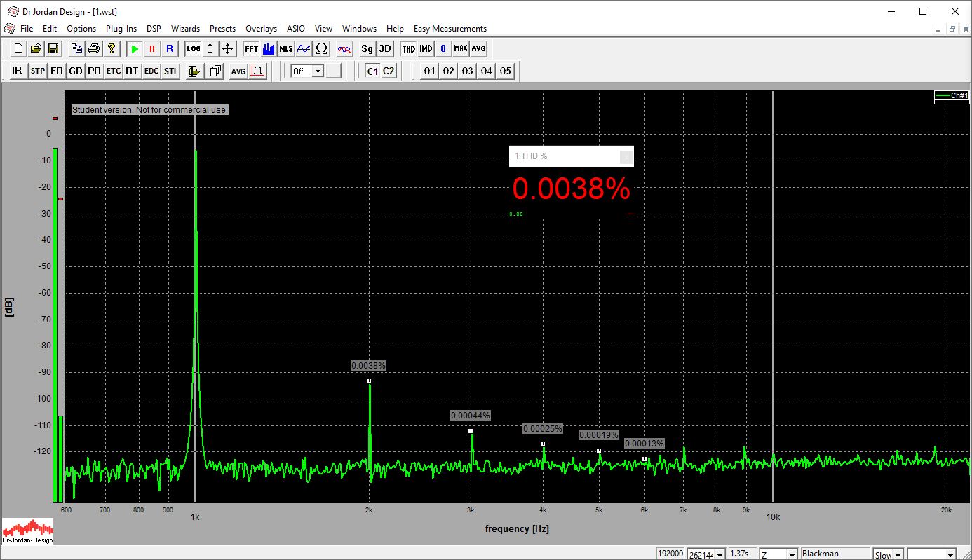Select overlay slot 05
The height and width of the screenshot is (560, 972).
tap(505, 71)
